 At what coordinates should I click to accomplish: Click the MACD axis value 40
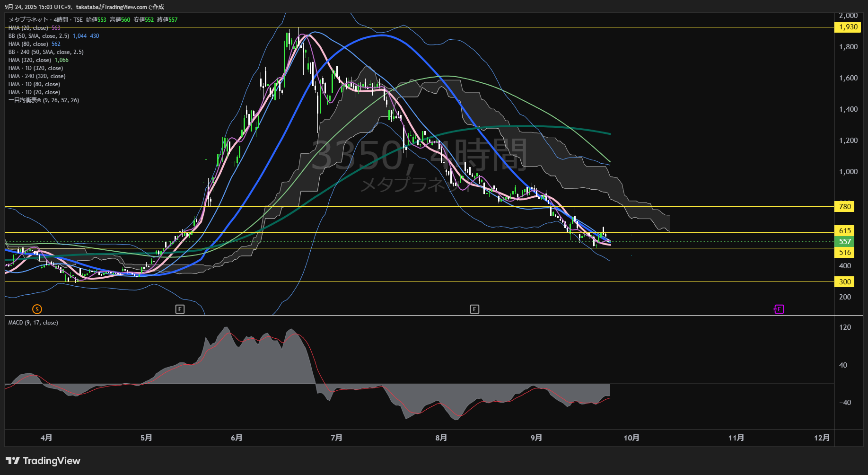click(843, 365)
